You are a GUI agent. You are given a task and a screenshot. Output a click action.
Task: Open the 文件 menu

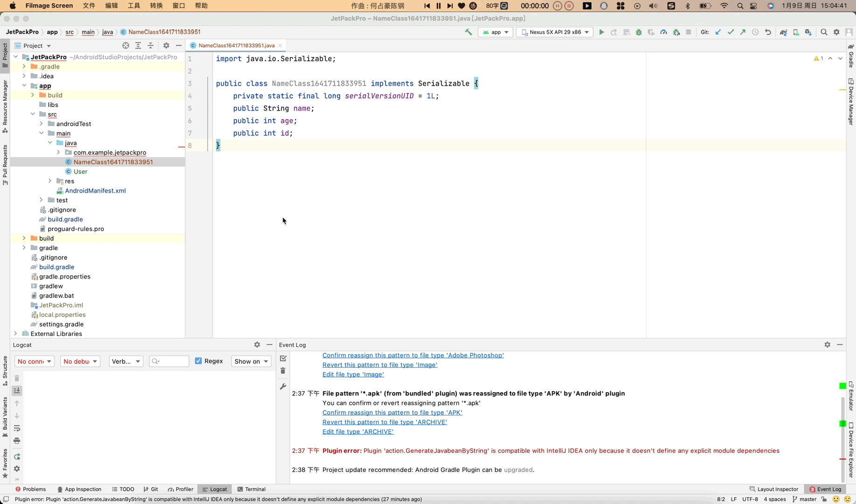pyautogui.click(x=89, y=6)
